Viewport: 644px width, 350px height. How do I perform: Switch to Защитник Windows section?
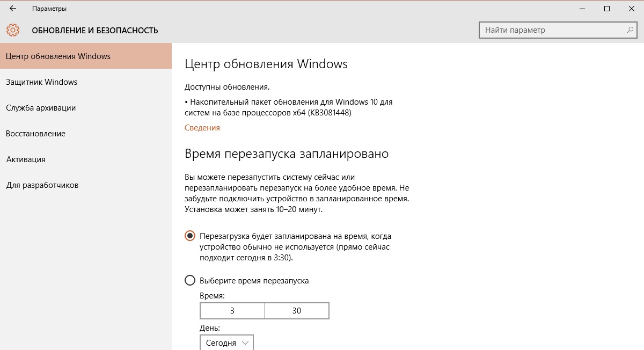[86, 82]
